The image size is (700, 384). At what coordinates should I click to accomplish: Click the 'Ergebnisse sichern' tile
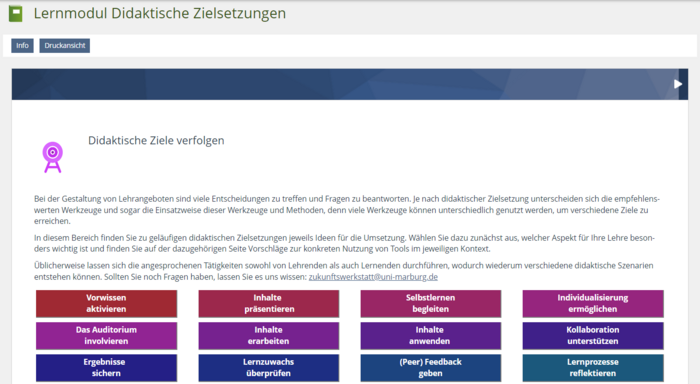pyautogui.click(x=106, y=368)
